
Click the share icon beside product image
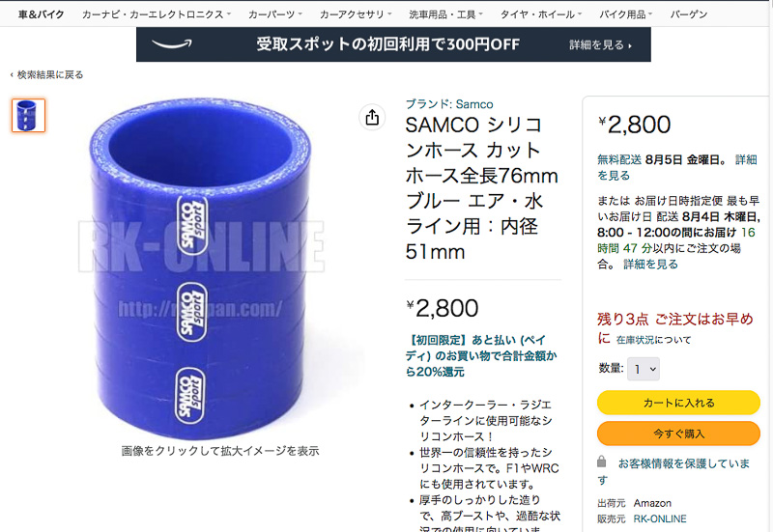(372, 117)
